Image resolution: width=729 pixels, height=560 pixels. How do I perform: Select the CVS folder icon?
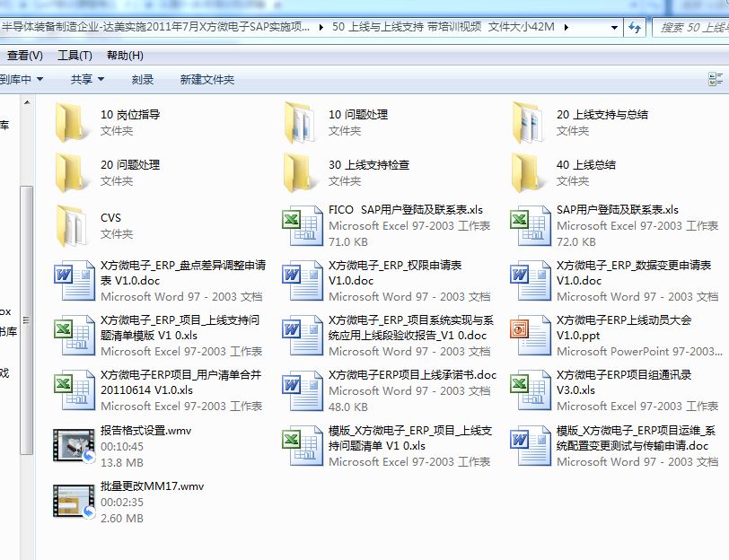tap(73, 226)
